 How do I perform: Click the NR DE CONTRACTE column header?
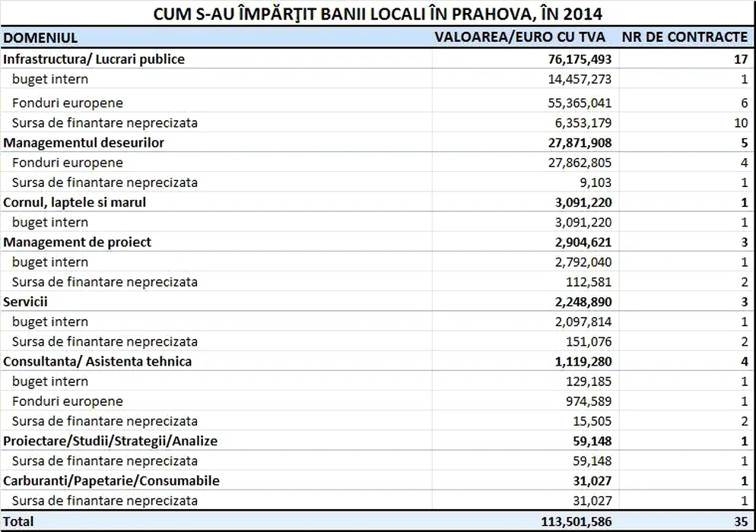coord(685,37)
